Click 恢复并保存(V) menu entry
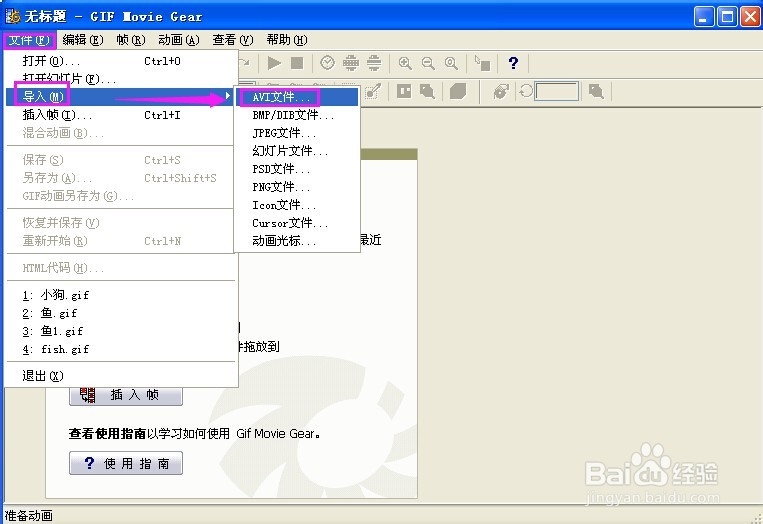The height and width of the screenshot is (524, 763). [121, 223]
